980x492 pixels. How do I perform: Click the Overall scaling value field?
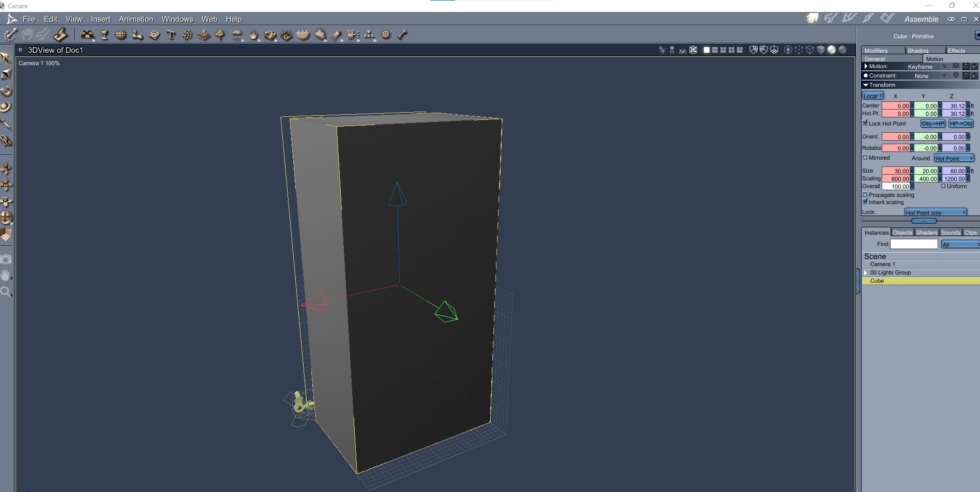click(896, 187)
